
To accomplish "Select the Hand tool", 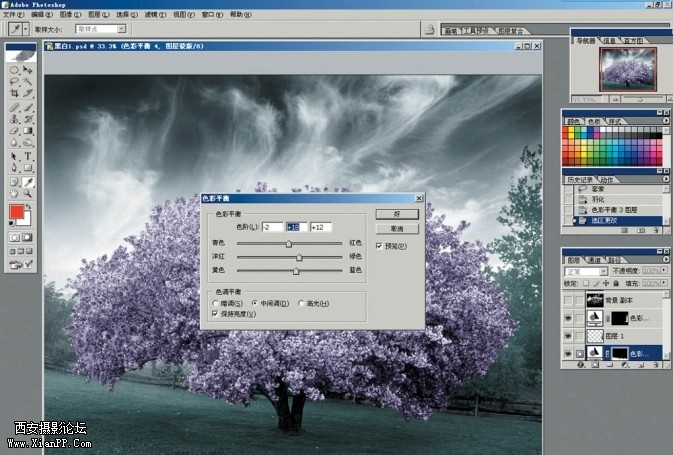I will click(14, 194).
